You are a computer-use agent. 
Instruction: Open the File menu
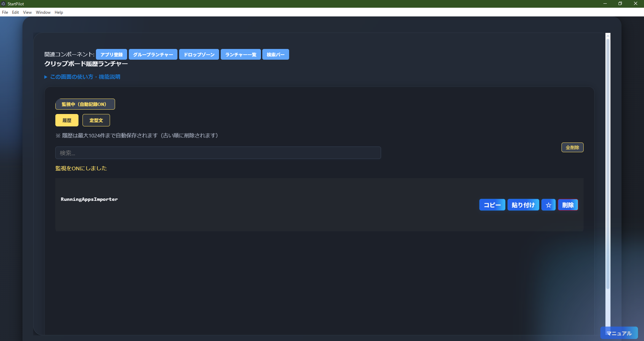5,12
